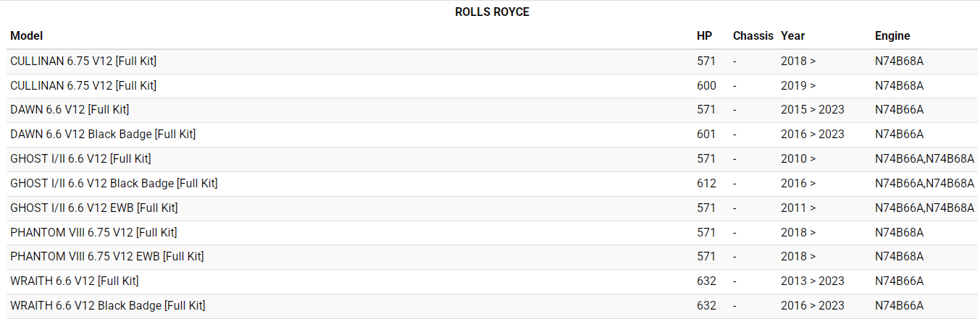This screenshot has height=319, width=980.
Task: Click the 601 HP value cell
Action: point(706,135)
